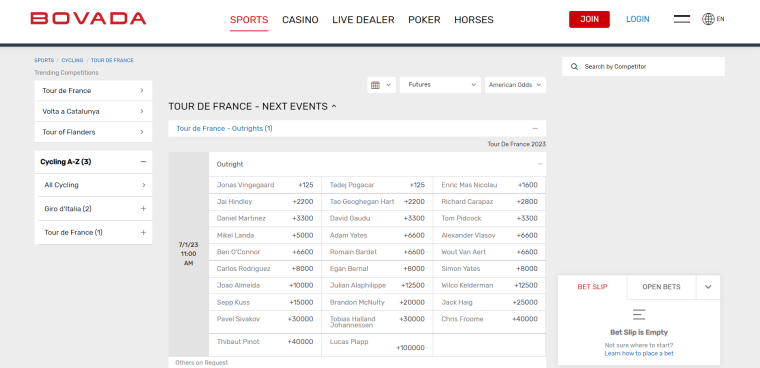Select David Gaudu +3300 odds

(x=377, y=219)
